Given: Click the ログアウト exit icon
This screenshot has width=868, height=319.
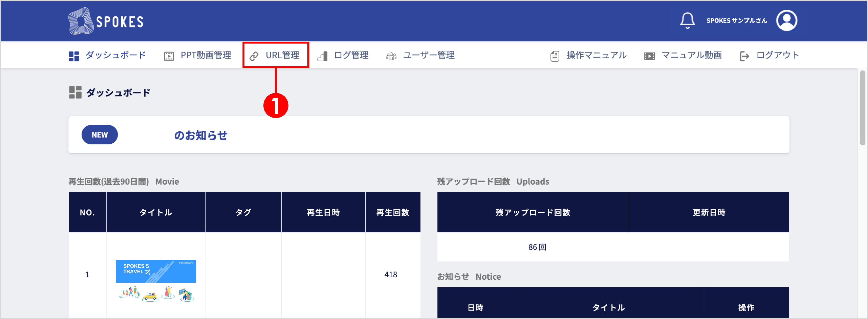Looking at the screenshot, I should tap(744, 56).
